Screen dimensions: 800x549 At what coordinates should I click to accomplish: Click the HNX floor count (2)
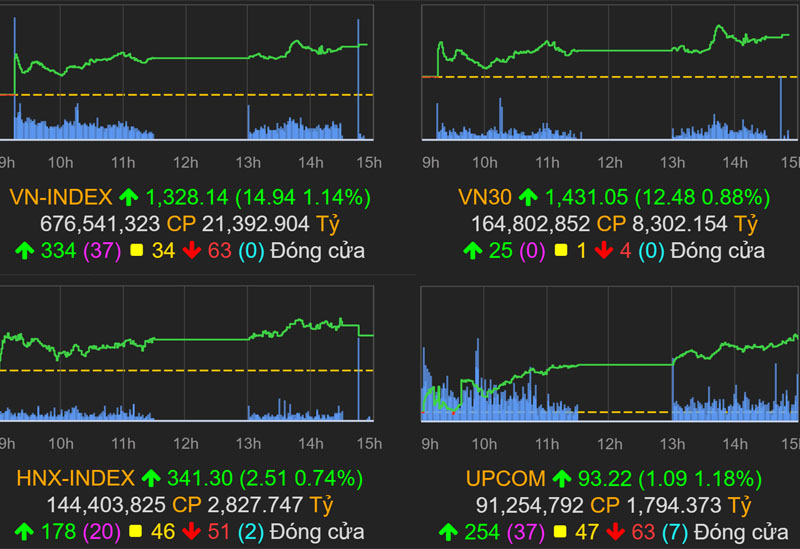251,532
